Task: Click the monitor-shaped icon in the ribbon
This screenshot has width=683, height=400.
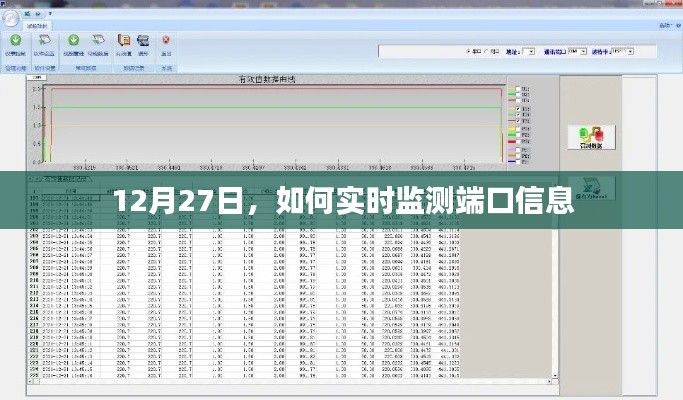Action: [143, 41]
